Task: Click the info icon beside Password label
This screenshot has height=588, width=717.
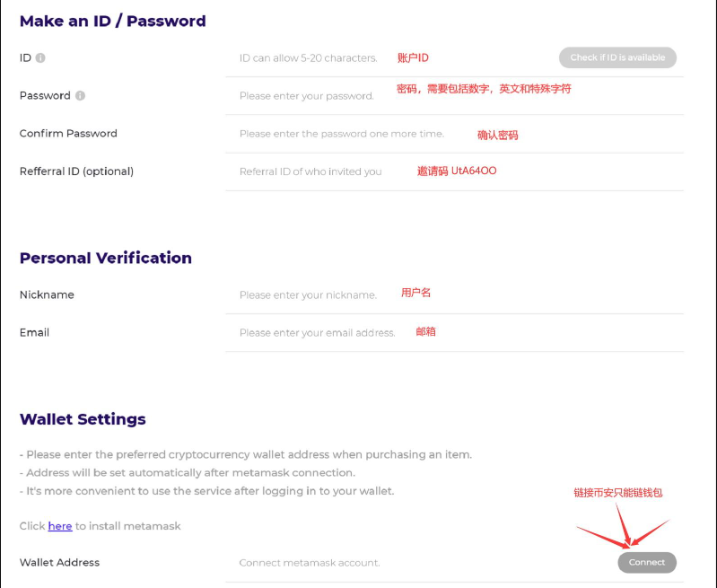Action: 80,96
